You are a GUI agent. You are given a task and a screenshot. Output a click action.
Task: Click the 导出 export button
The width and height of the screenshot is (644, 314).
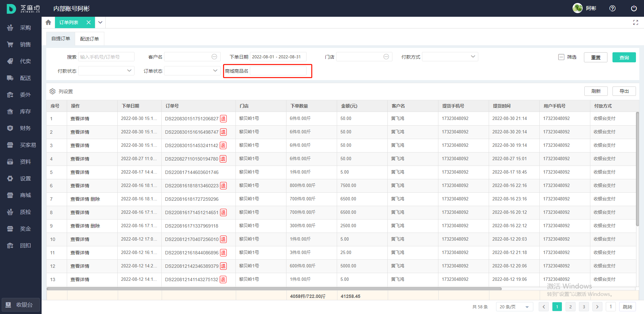[x=624, y=91]
